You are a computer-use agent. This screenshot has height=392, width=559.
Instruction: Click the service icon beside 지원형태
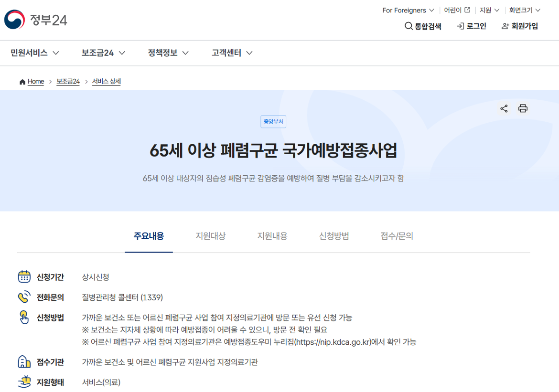coord(24,382)
